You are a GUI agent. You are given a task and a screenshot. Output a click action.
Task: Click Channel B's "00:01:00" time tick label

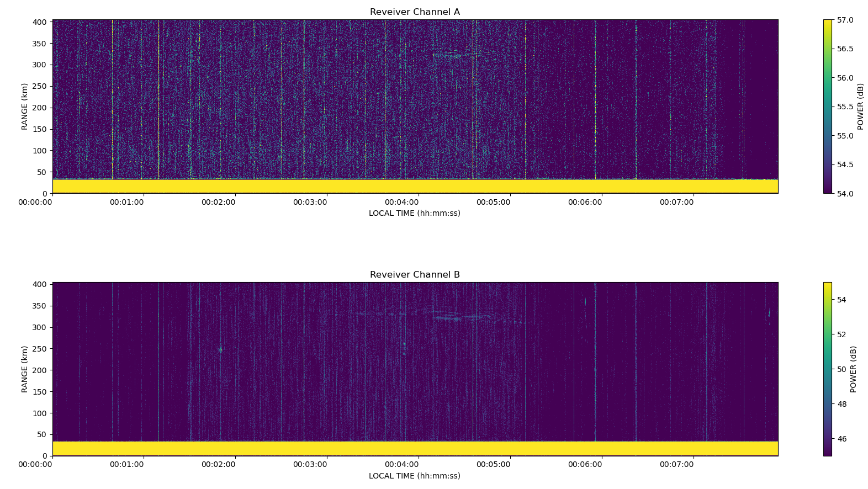pos(126,465)
